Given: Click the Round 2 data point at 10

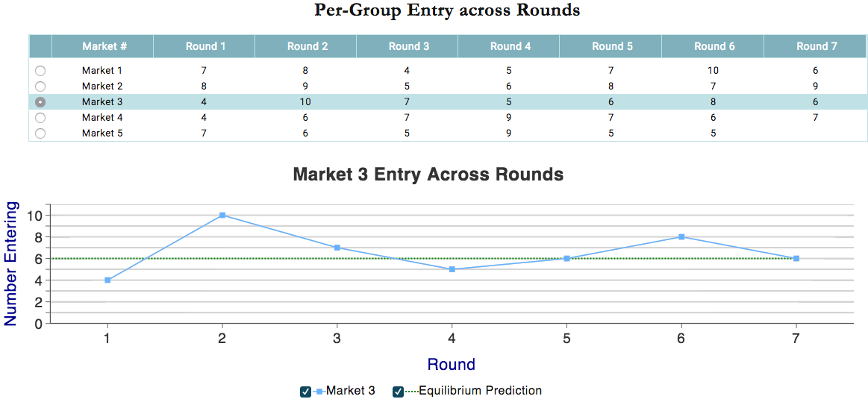Looking at the screenshot, I should pos(222,215).
